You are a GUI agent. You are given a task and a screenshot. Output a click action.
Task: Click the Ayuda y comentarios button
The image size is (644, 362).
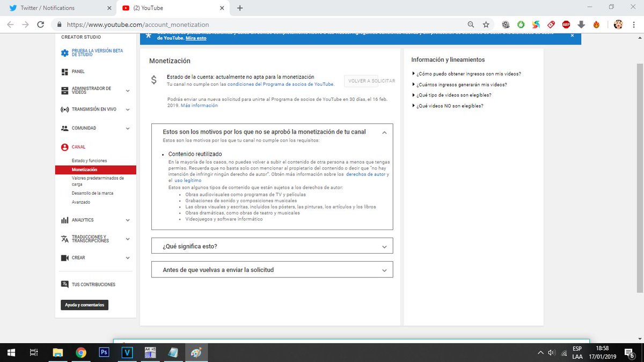click(x=84, y=305)
